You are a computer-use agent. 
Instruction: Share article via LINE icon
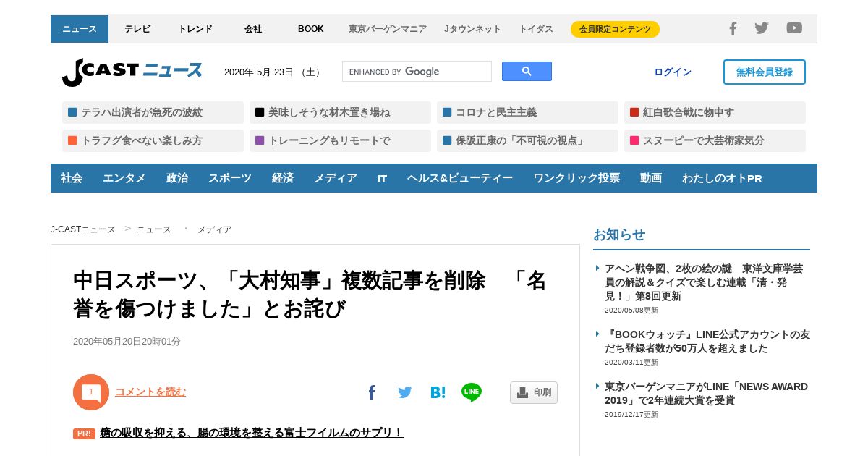(472, 392)
